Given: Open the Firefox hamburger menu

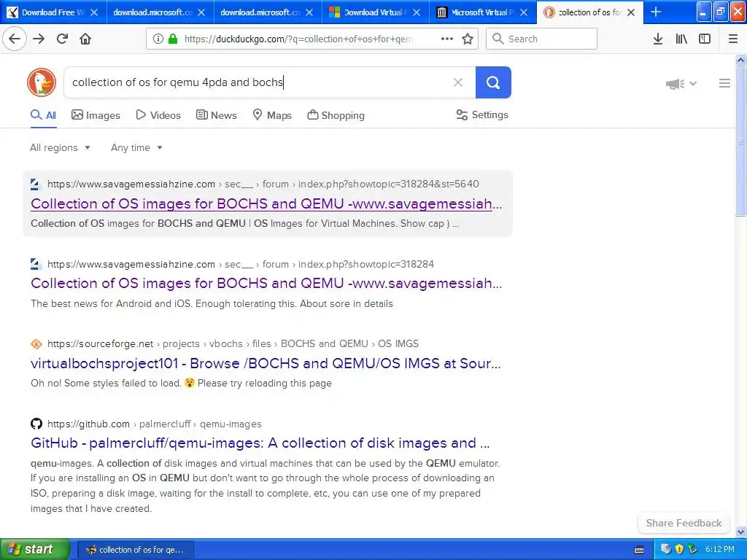Looking at the screenshot, I should (x=733, y=39).
